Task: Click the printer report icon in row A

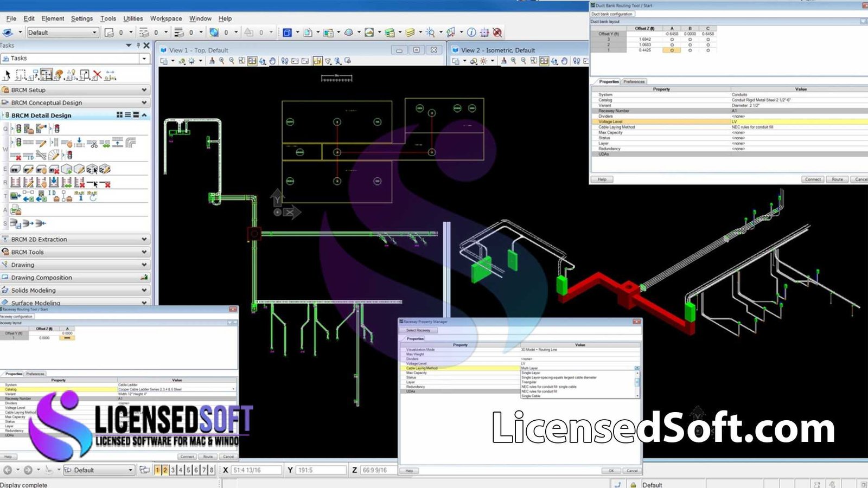Action: point(16,211)
